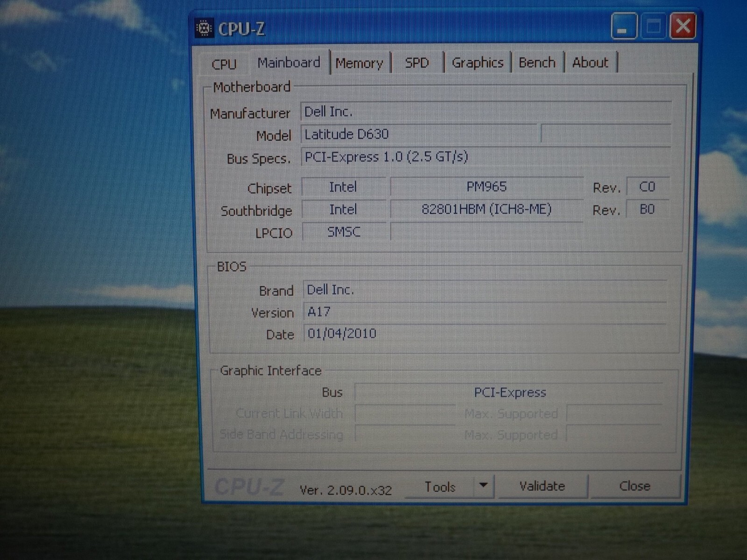Screen dimensions: 747x560
Task: Click the Bus Specs PCI-Express 1.0 field
Action: click(486, 157)
